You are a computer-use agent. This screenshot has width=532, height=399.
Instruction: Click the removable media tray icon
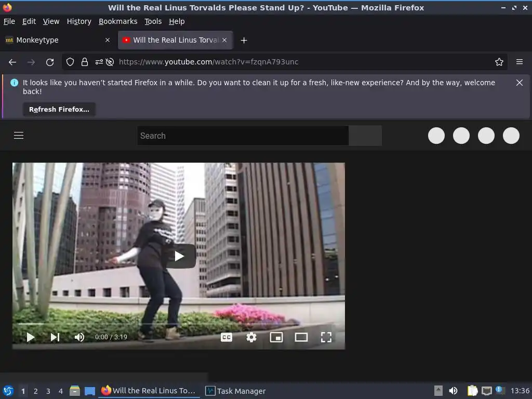tap(438, 391)
